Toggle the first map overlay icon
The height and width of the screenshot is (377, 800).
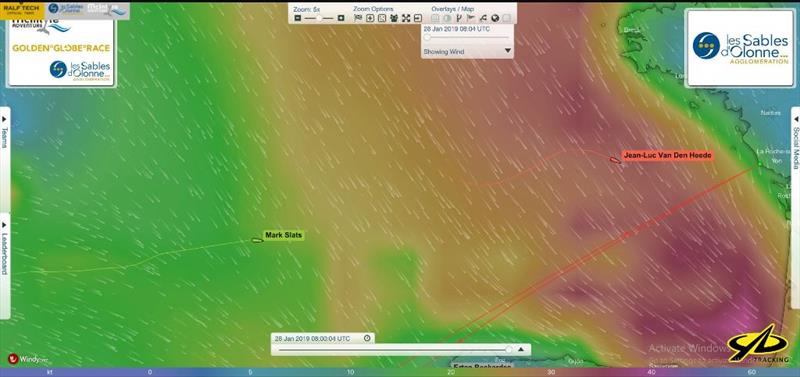(435, 18)
